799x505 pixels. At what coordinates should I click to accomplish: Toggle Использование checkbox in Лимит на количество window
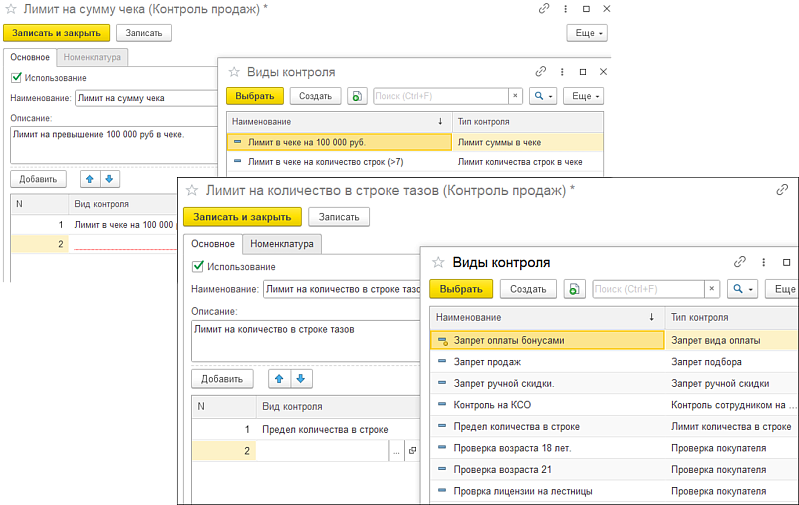pyautogui.click(x=198, y=266)
